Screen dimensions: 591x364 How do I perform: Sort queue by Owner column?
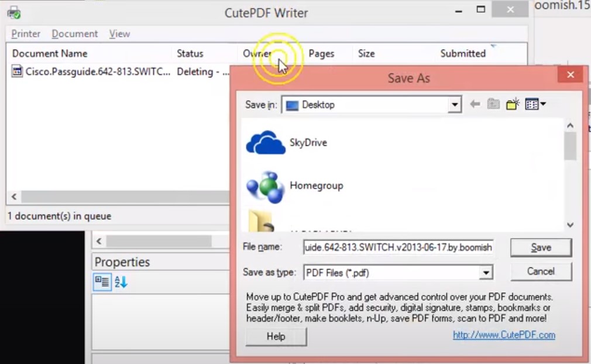[257, 53]
